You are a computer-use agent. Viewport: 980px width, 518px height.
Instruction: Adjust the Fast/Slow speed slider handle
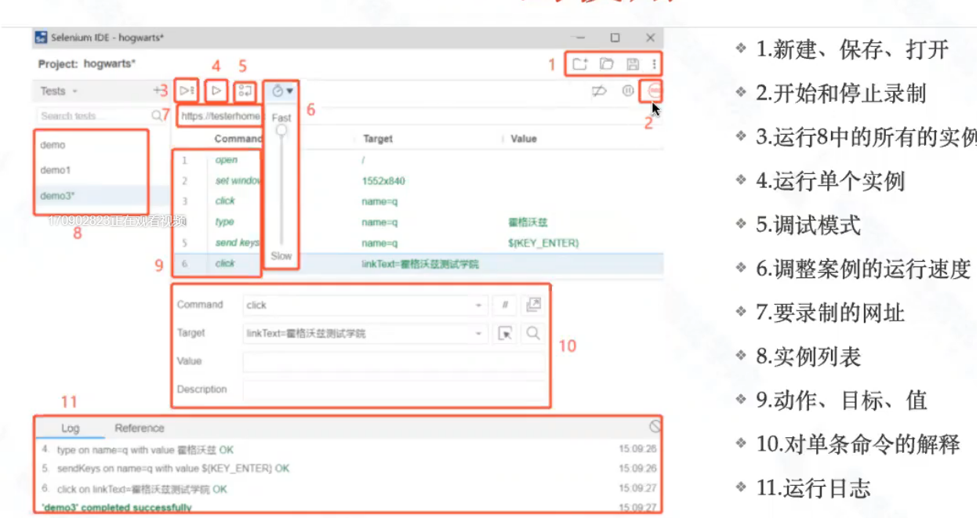(x=281, y=131)
